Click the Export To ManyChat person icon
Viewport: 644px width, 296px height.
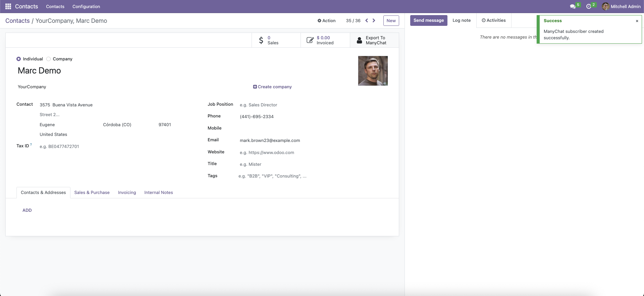359,40
